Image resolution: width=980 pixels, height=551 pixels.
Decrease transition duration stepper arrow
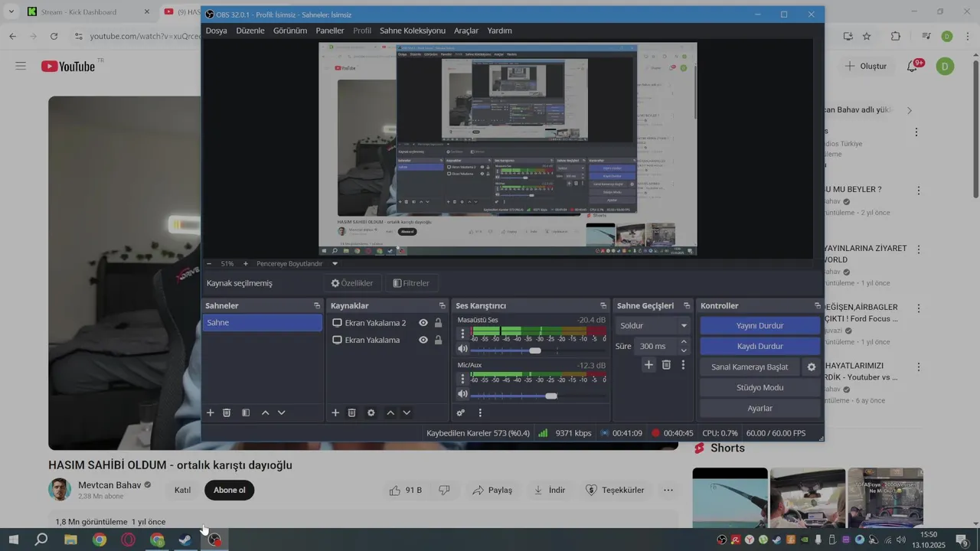click(x=684, y=350)
